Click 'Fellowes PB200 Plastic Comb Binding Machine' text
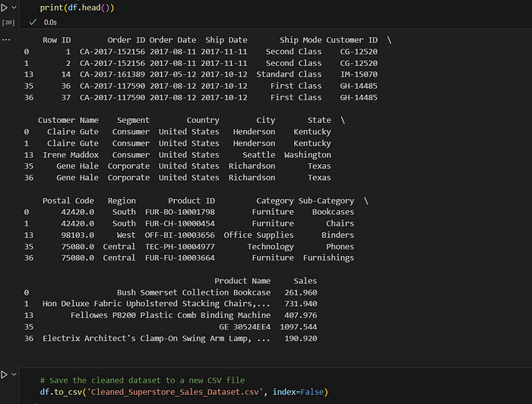This screenshot has height=404, width=532. click(x=170, y=315)
